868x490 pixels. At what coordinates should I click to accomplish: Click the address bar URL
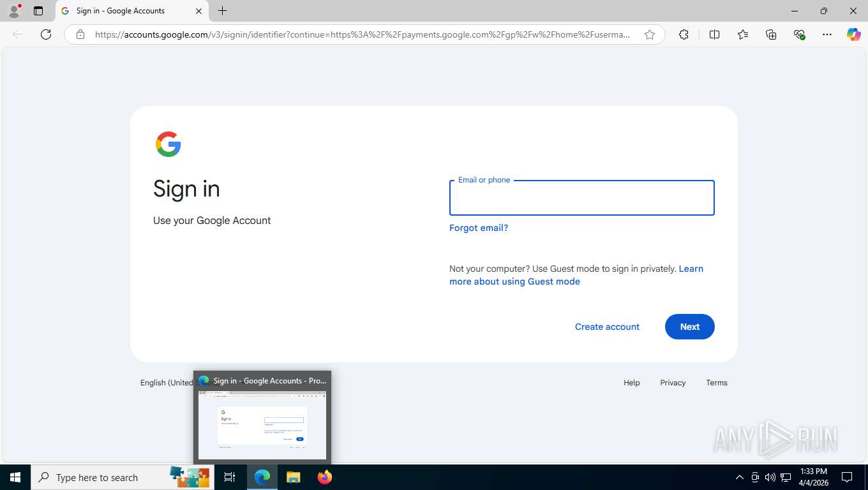click(x=363, y=34)
